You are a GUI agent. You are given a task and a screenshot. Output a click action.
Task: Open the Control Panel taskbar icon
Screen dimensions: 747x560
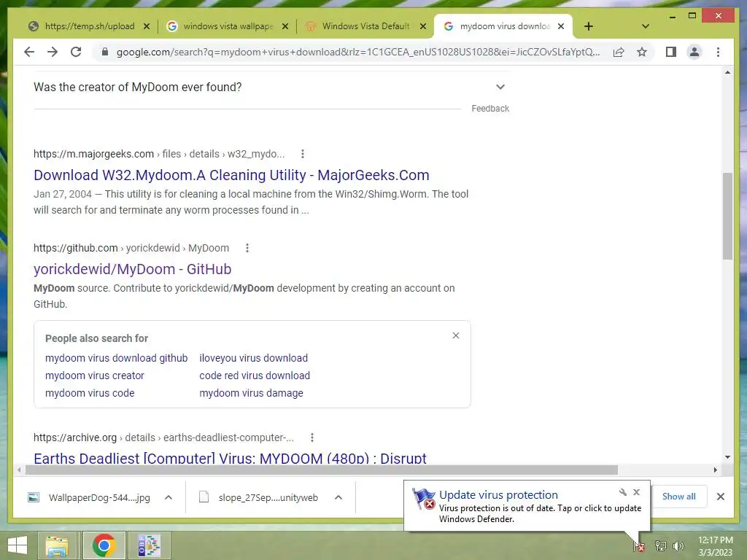149,545
